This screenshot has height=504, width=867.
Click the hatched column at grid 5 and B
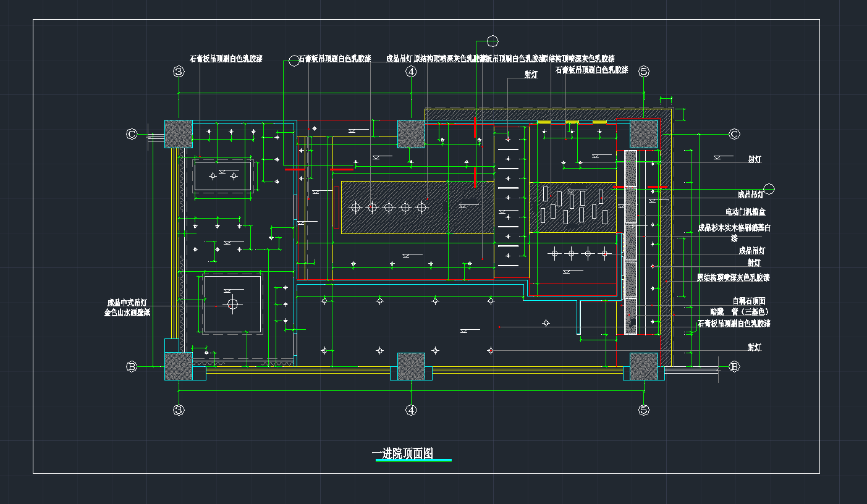coord(644,366)
